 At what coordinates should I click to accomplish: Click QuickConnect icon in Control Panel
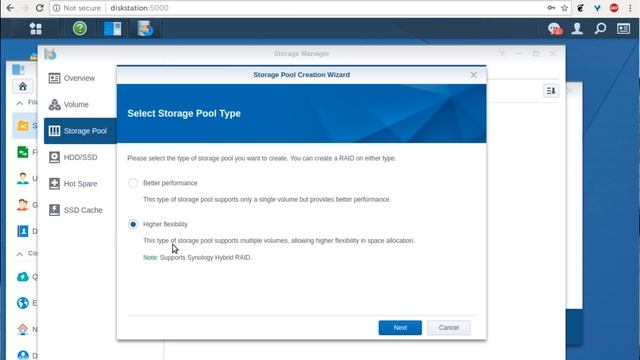coord(23,277)
